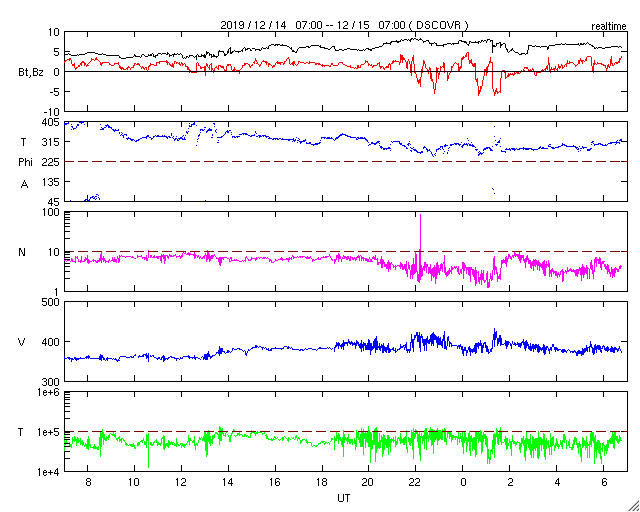
Task: Click the '1e+6' temperature tick label
Action: click(x=49, y=392)
